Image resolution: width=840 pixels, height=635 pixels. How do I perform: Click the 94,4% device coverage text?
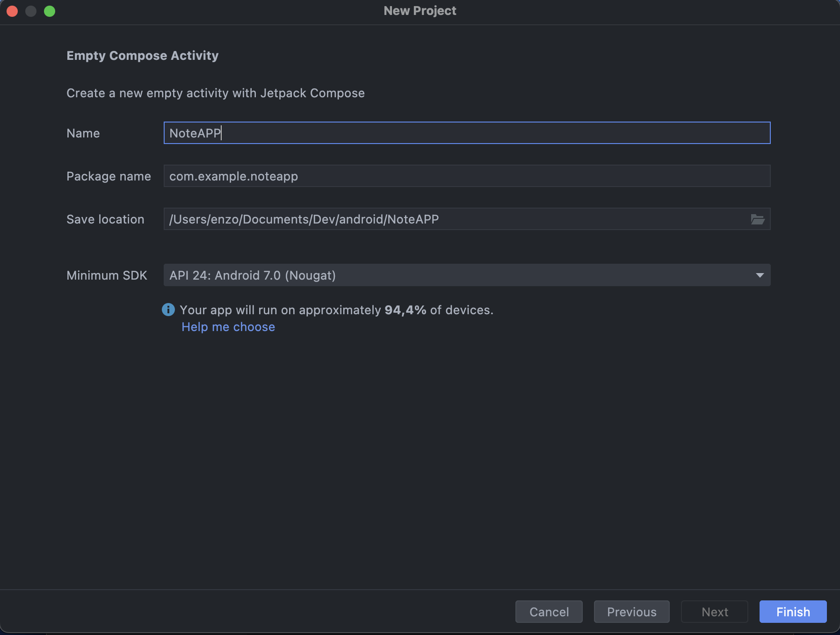click(406, 310)
